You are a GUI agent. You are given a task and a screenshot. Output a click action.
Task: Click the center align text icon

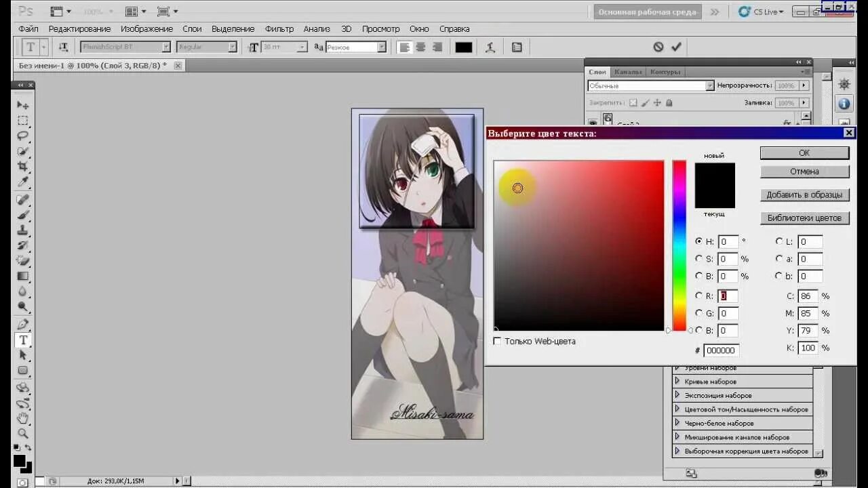[420, 47]
